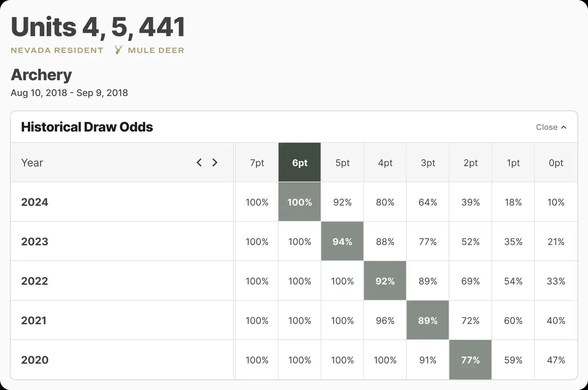Screen dimensions: 588x390
Task: Click the Mule Deer label
Action: [x=156, y=50]
